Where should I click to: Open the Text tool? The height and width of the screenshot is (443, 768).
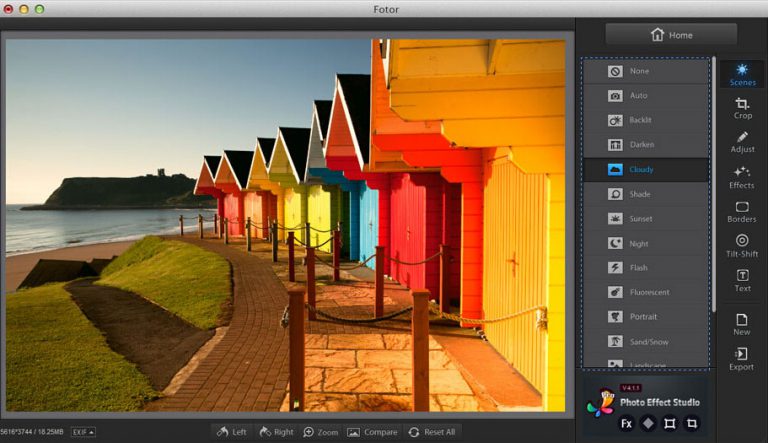pyautogui.click(x=742, y=280)
